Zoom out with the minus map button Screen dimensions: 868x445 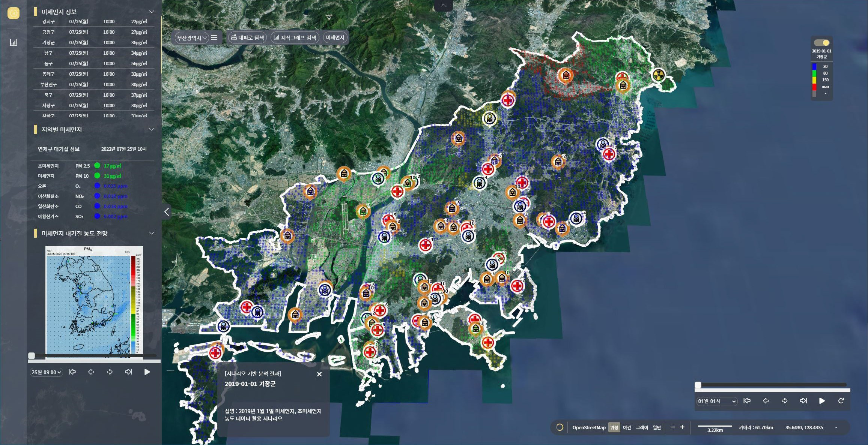pyautogui.click(x=672, y=427)
